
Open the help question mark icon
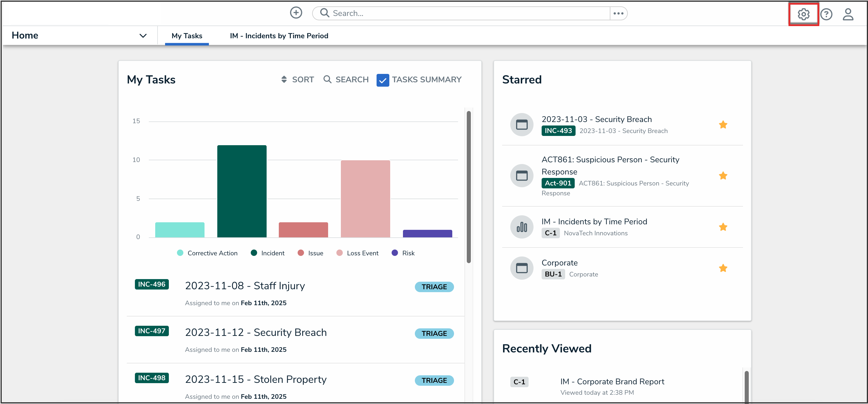826,14
